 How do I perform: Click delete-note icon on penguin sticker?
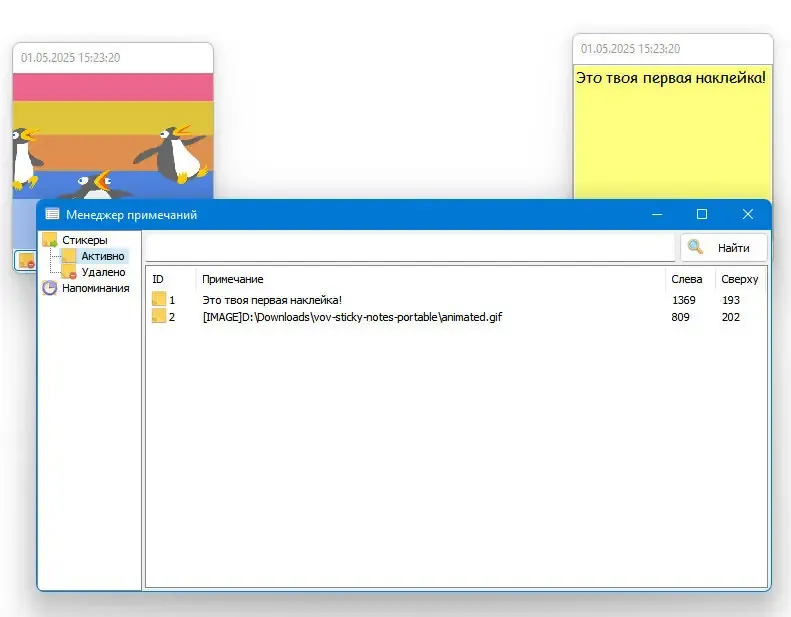[25, 261]
